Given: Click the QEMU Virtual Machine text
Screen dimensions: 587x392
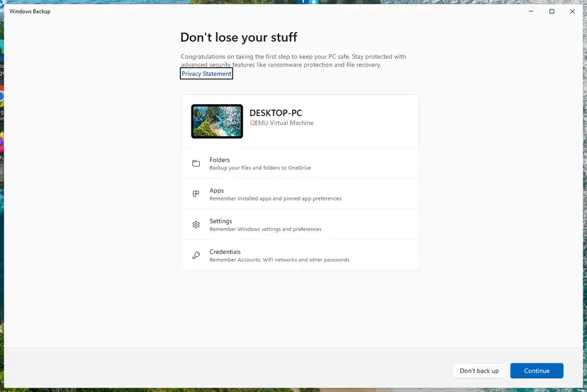Looking at the screenshot, I should pos(281,123).
